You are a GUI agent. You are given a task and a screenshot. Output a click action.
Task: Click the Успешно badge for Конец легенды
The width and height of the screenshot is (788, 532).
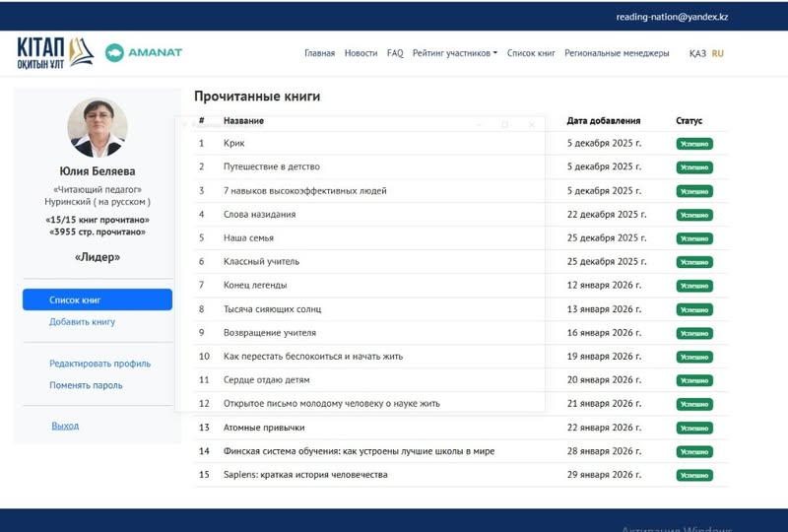point(693,286)
